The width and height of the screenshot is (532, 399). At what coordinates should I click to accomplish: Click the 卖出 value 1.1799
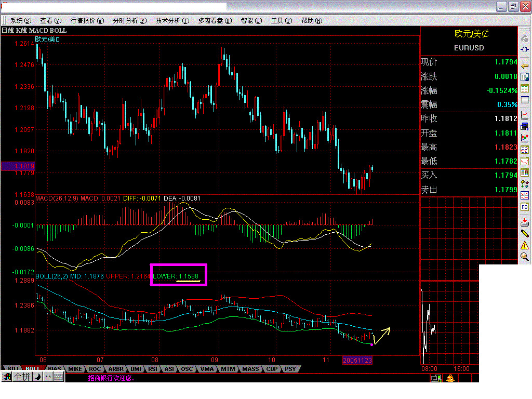(x=506, y=190)
